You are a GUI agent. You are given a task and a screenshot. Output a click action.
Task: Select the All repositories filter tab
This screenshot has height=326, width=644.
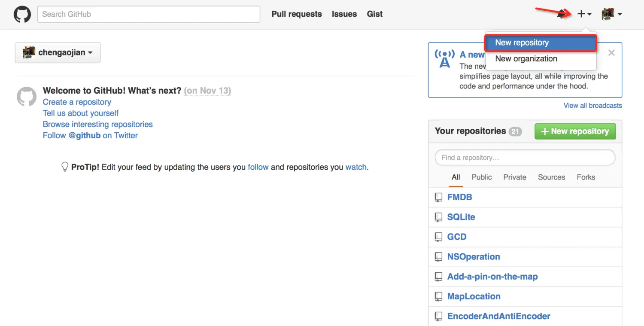coord(456,177)
